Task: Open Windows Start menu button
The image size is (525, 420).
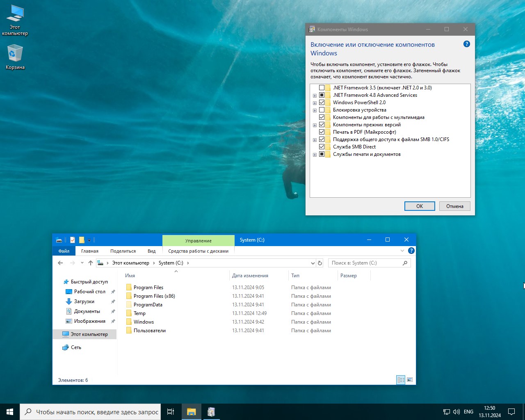Action: (x=10, y=412)
